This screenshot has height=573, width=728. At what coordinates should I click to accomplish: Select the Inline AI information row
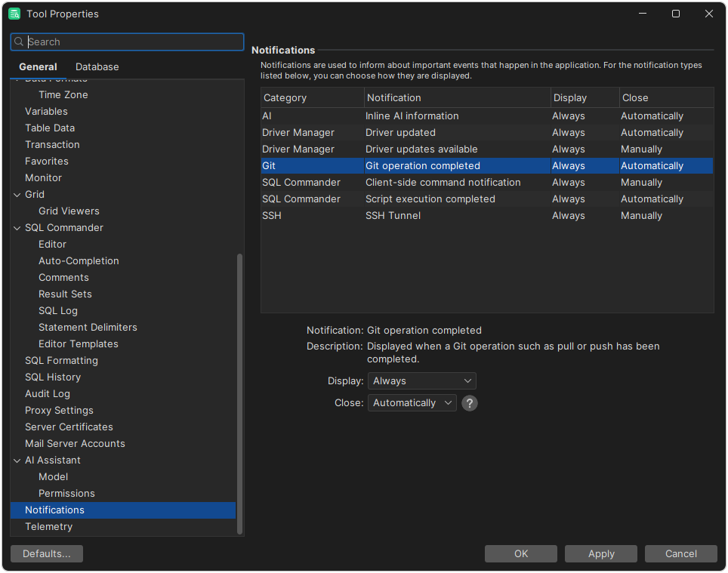pyautogui.click(x=487, y=116)
